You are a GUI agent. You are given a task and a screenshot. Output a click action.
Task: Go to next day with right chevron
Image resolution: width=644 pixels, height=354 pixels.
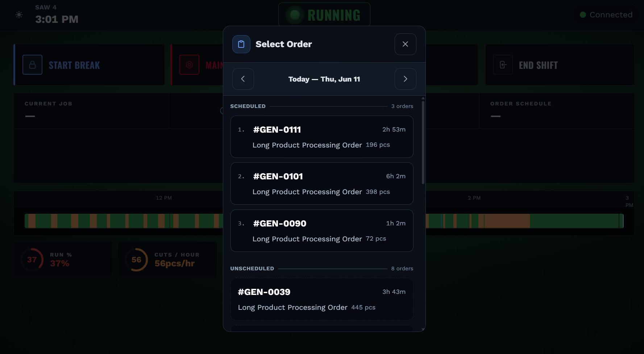(x=405, y=79)
